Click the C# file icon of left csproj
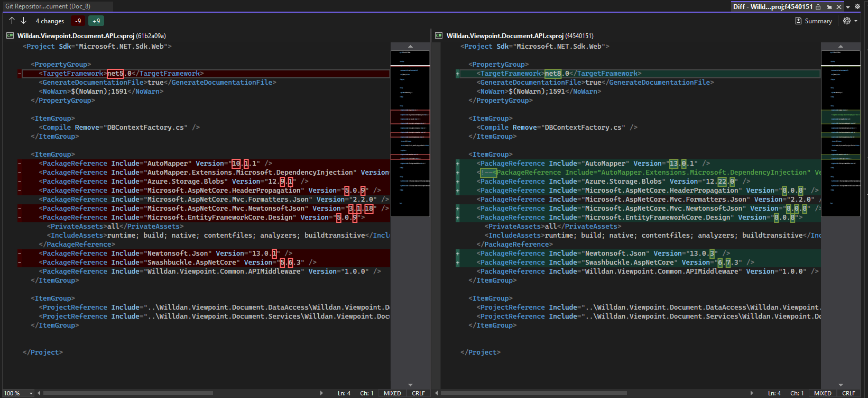 click(x=10, y=36)
